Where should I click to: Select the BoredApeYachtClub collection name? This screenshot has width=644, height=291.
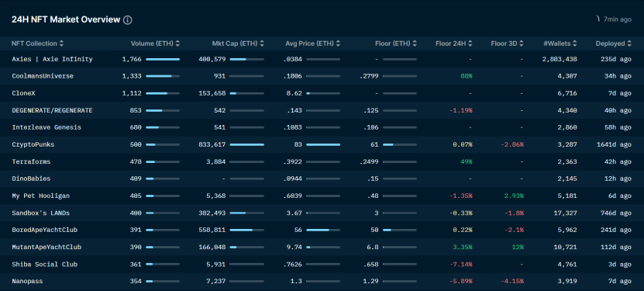[45, 230]
